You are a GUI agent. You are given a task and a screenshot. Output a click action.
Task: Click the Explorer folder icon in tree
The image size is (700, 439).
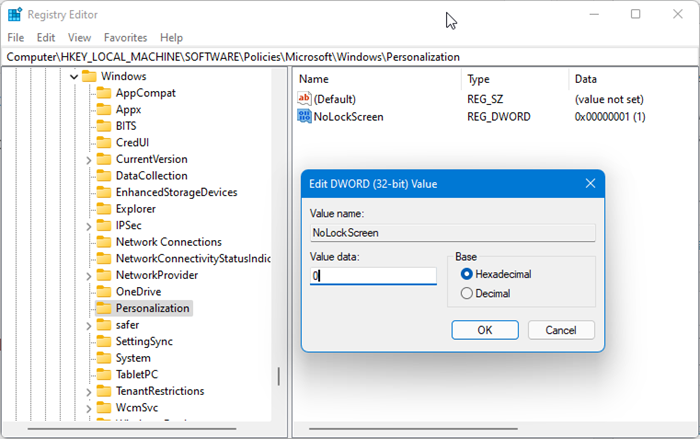click(103, 209)
